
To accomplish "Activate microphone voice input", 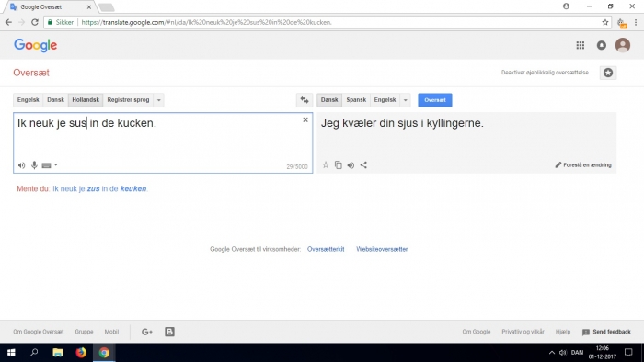I will (x=34, y=164).
